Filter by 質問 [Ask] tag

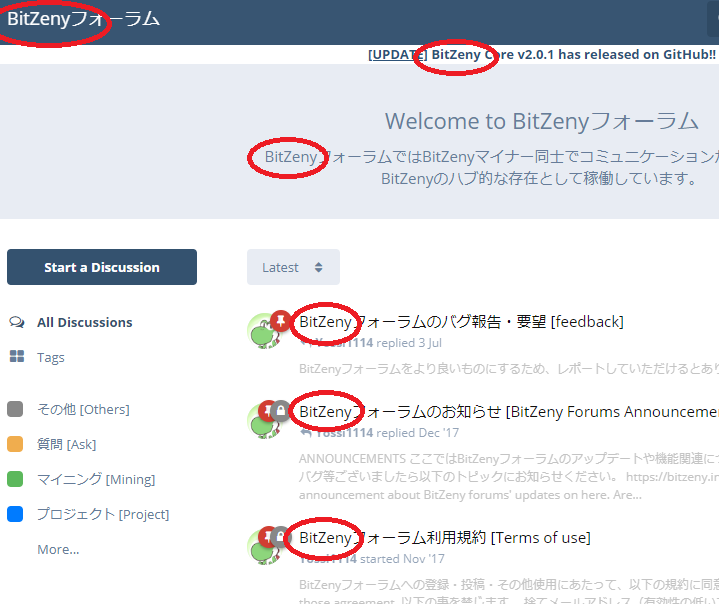coord(66,444)
